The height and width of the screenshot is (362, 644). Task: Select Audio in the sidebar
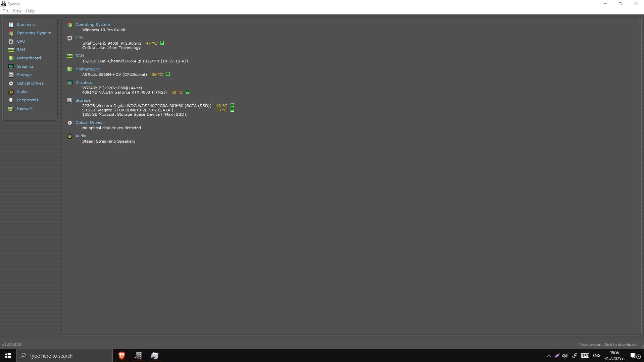tap(22, 92)
